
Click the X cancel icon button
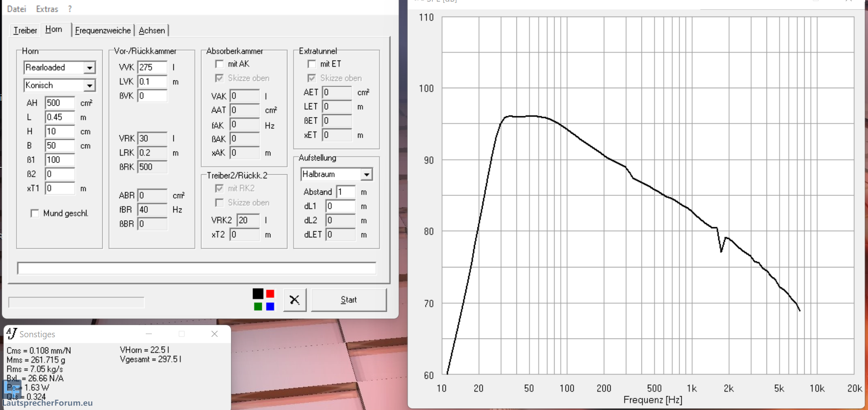click(294, 300)
